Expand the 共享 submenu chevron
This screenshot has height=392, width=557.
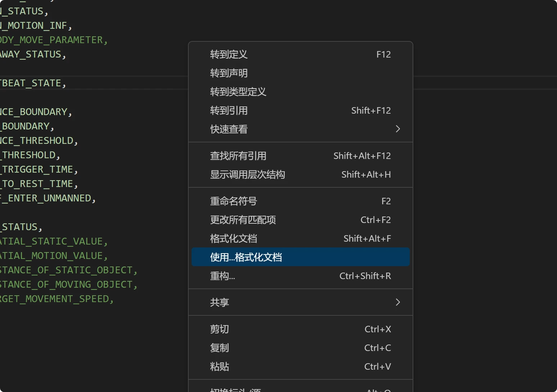[397, 302]
